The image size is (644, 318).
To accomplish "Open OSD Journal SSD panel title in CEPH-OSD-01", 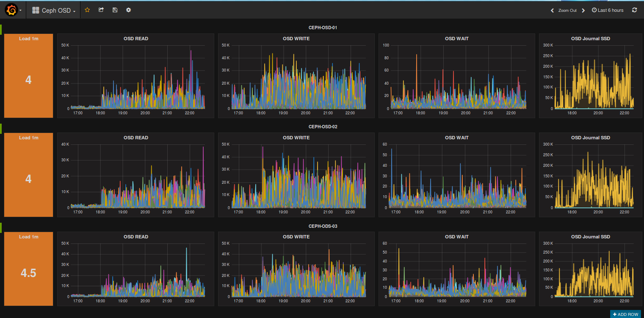I will pyautogui.click(x=591, y=39).
